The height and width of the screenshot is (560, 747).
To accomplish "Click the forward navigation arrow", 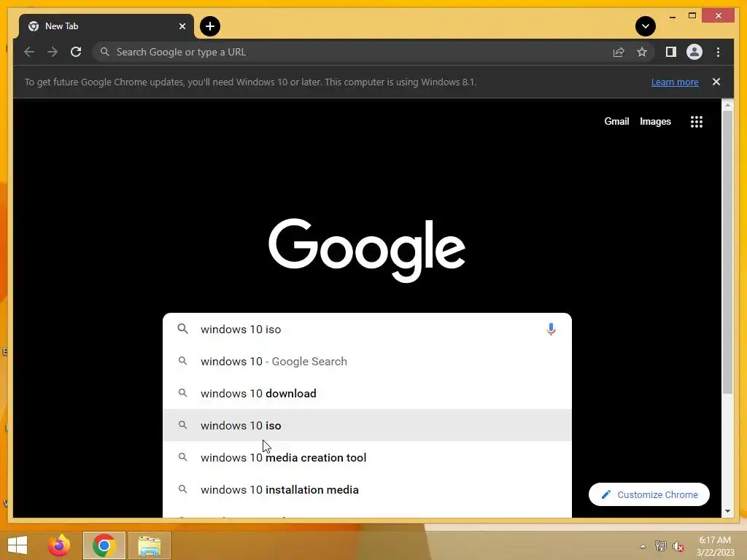I will tap(53, 52).
